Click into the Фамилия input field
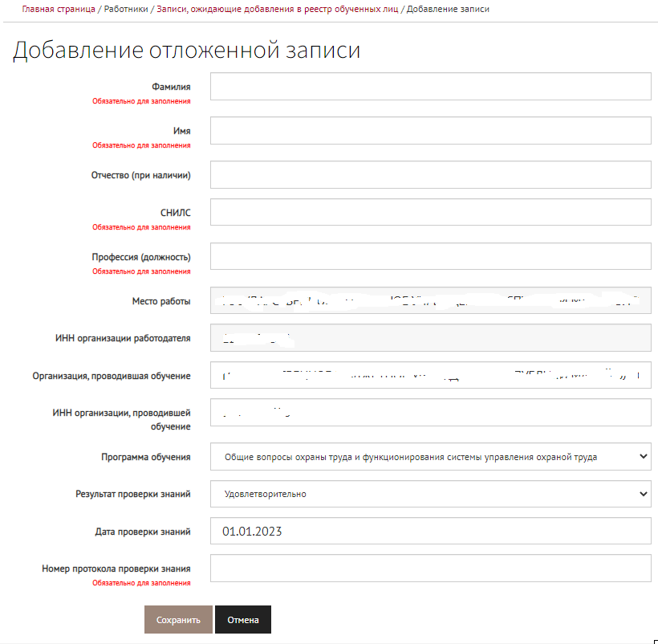 431,87
